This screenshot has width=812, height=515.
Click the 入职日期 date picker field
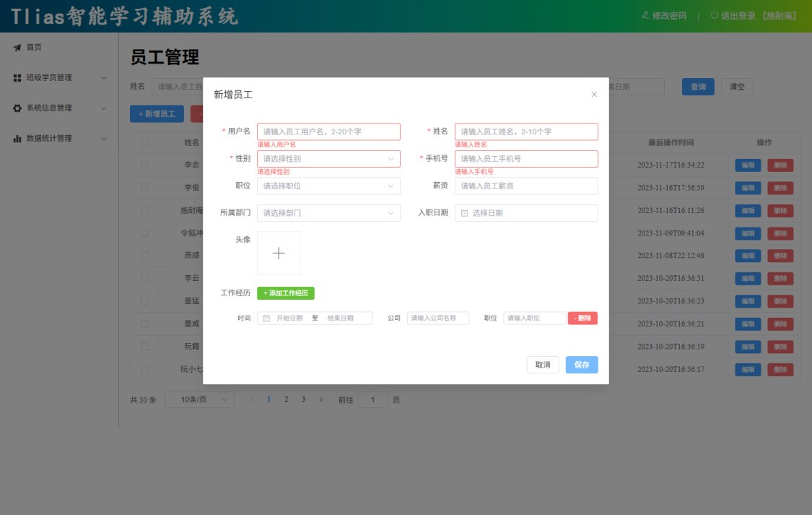[x=526, y=213]
